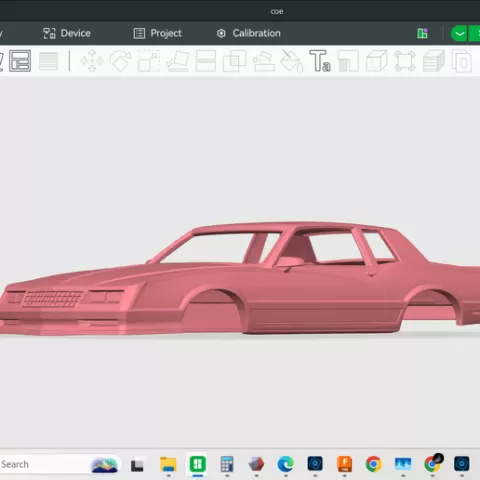Click the orange Fusion taskbar icon
Image resolution: width=480 pixels, height=480 pixels.
344,464
